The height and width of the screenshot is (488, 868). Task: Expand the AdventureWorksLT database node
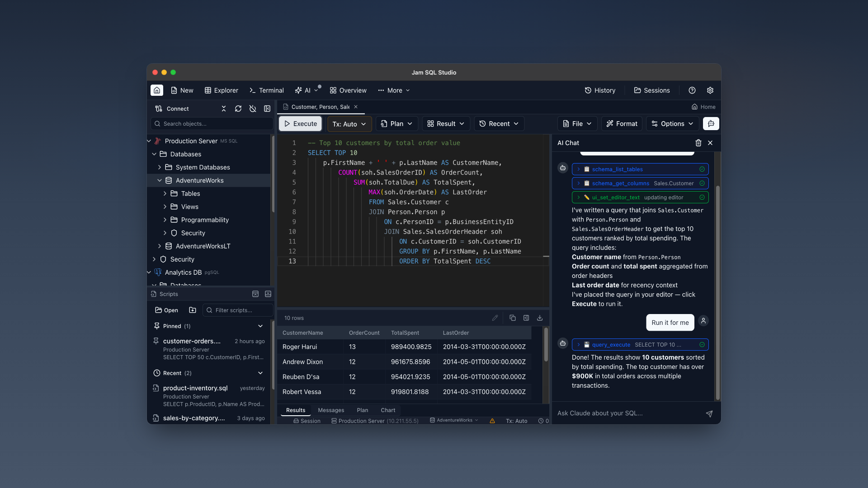pyautogui.click(x=159, y=246)
